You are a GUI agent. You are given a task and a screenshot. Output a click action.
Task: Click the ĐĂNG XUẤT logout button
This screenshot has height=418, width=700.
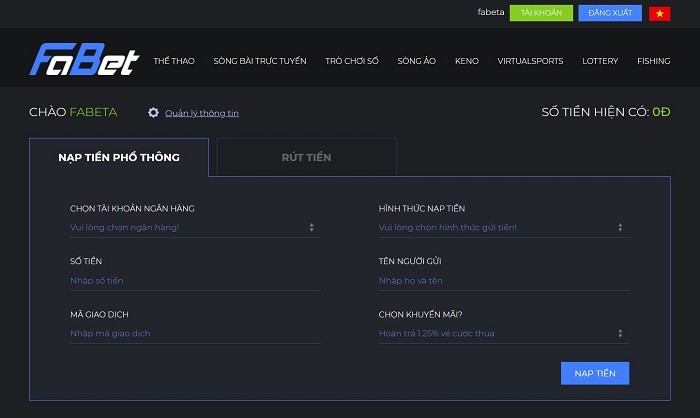[610, 13]
